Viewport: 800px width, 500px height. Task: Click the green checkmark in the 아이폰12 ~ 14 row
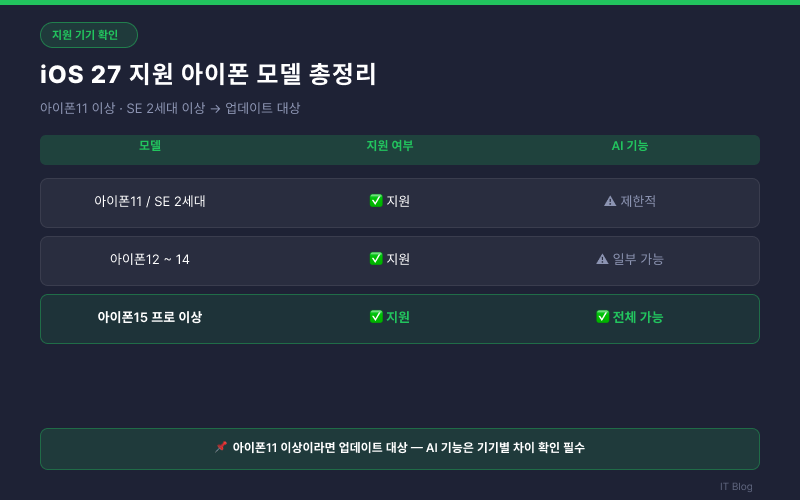point(376,259)
